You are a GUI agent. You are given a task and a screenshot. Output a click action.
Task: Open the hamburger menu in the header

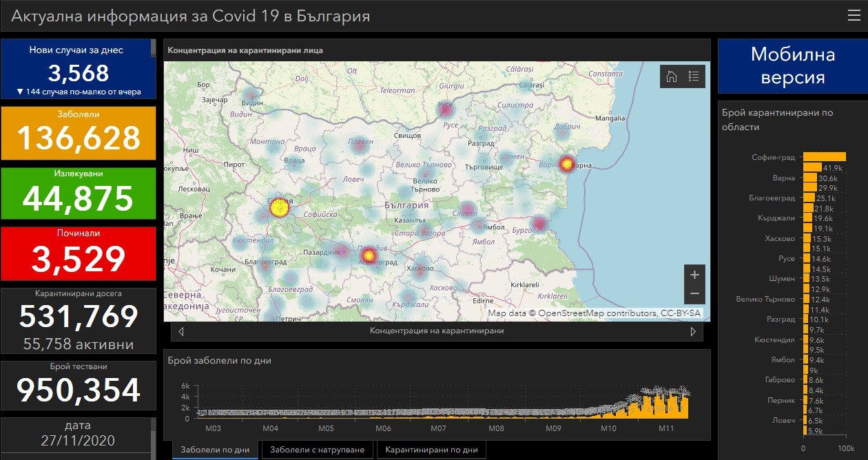click(854, 16)
